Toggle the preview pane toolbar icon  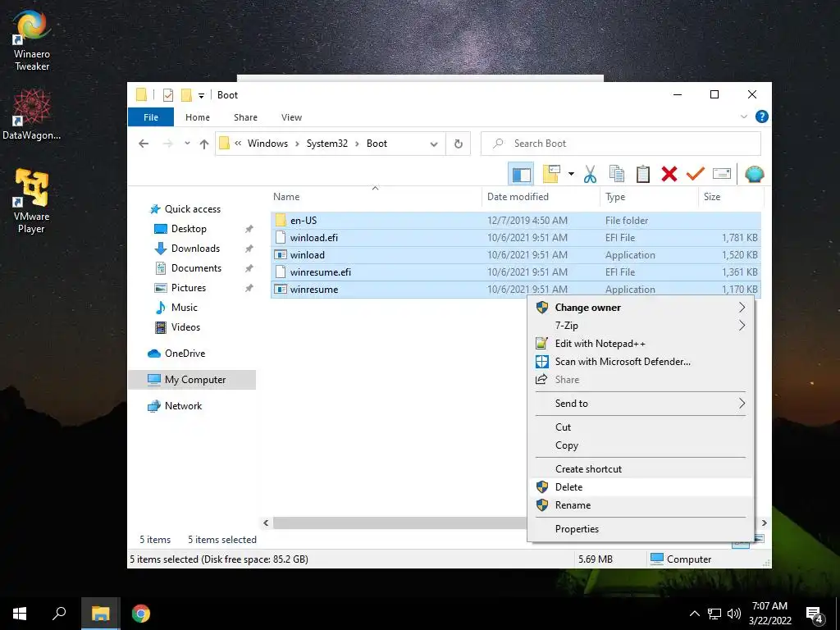(x=521, y=174)
